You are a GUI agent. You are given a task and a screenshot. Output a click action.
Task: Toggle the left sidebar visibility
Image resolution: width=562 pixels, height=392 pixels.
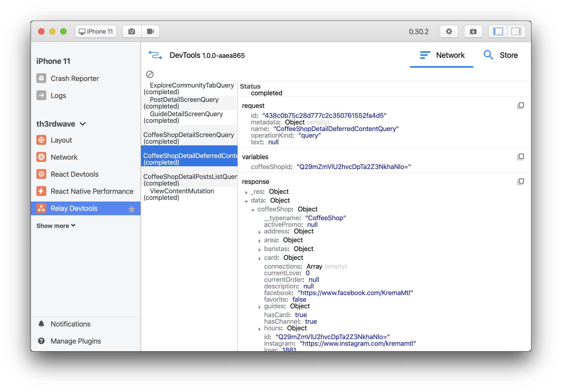498,31
